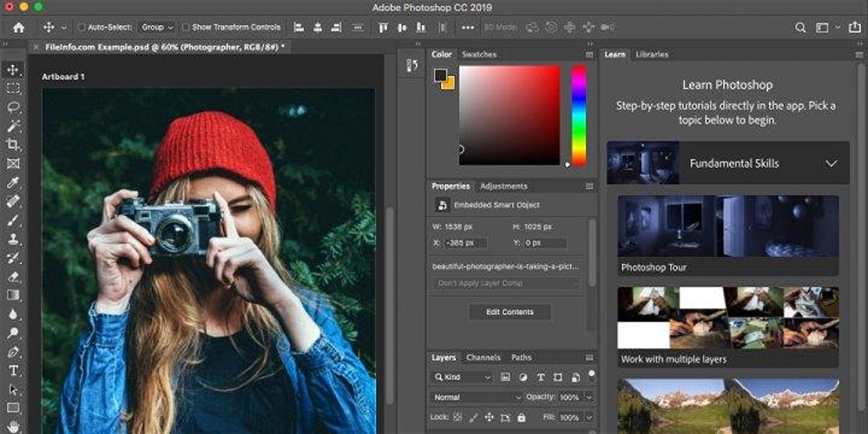Click the Home icon in options bar
This screenshot has height=434, width=868.
[18, 28]
